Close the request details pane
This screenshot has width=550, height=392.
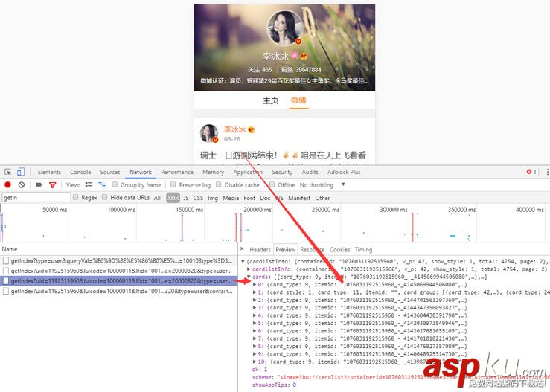[242, 249]
